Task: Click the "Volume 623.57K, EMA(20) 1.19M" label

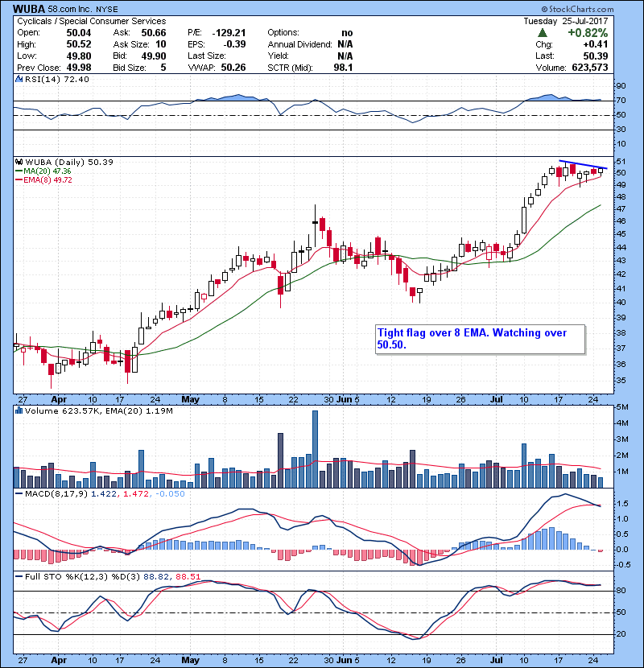Action: (99, 411)
